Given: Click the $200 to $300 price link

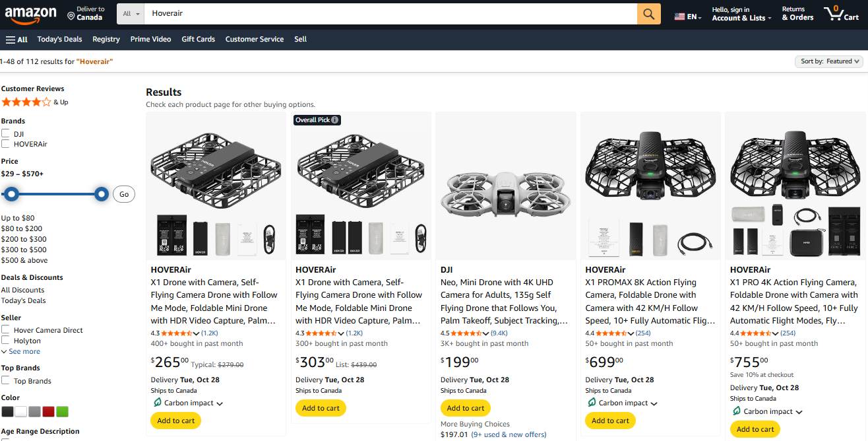Looking at the screenshot, I should pos(24,239).
